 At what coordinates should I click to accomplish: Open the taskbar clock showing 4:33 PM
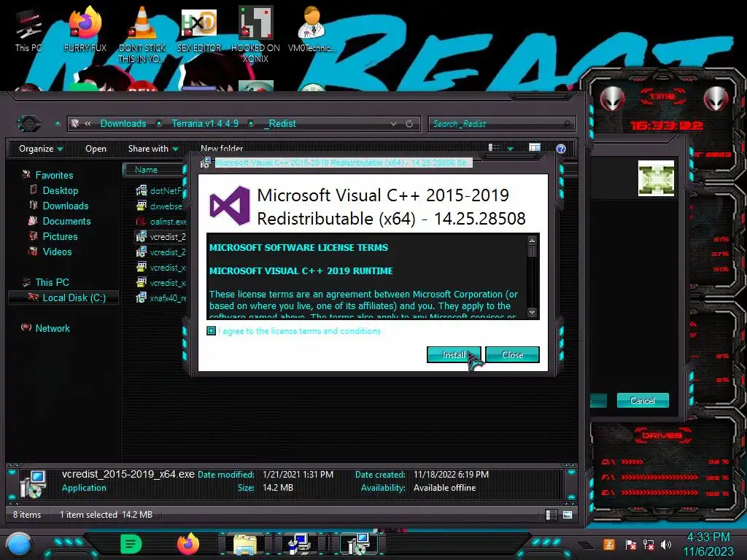(708, 544)
